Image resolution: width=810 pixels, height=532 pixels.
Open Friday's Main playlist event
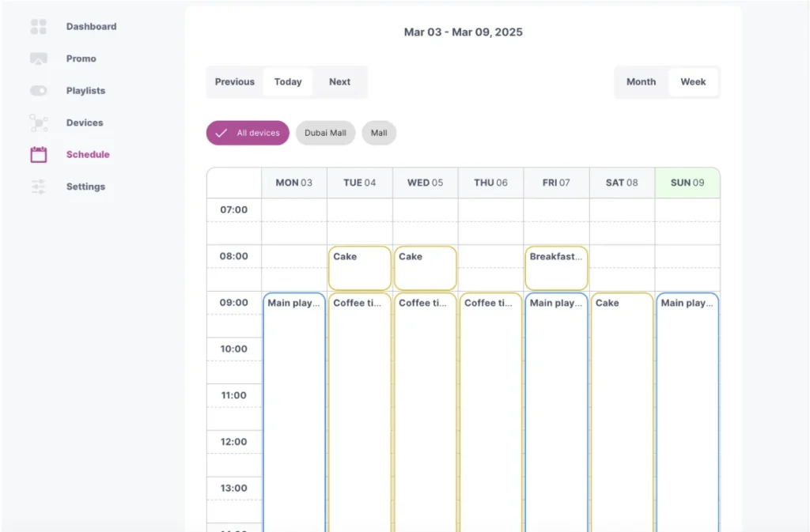556,412
